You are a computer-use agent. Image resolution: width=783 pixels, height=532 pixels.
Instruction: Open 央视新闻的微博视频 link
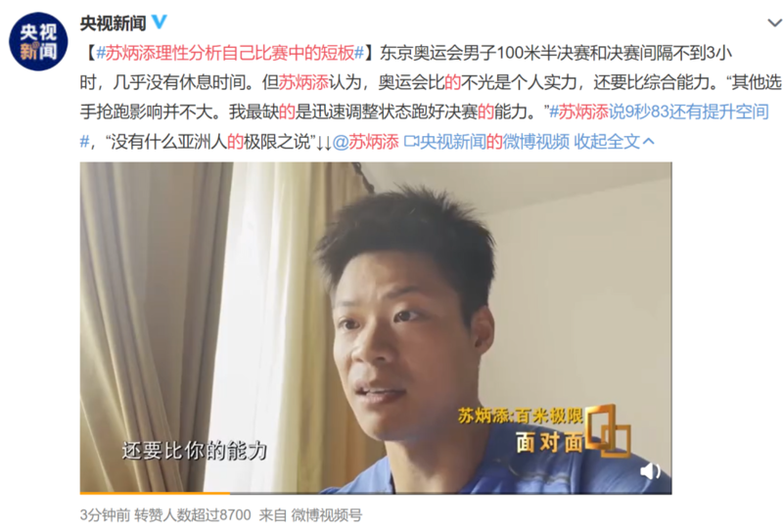pyautogui.click(x=494, y=142)
